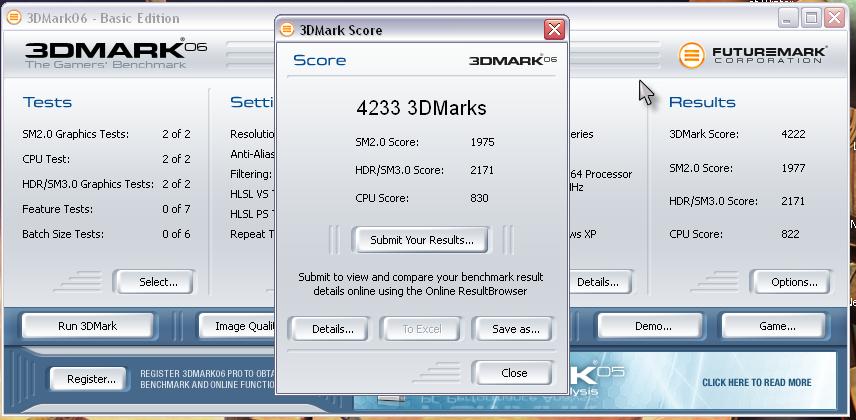Click the Results CPU Score value 822

coord(790,234)
